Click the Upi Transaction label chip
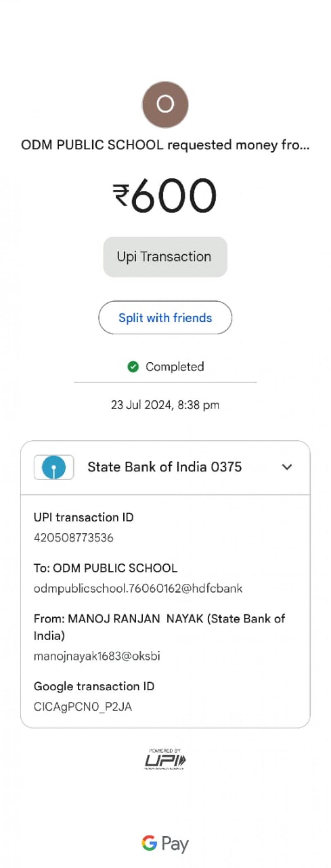The width and height of the screenshot is (331, 868). 165,257
